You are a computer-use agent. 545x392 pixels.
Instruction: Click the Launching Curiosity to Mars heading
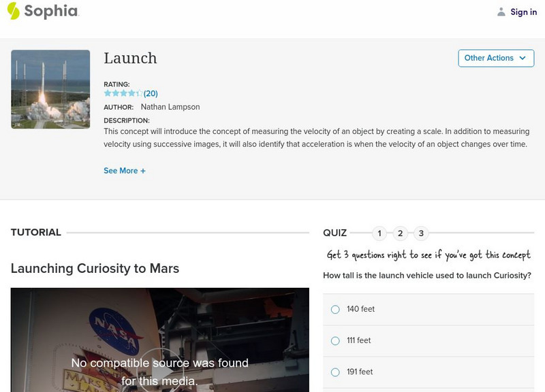(x=95, y=268)
